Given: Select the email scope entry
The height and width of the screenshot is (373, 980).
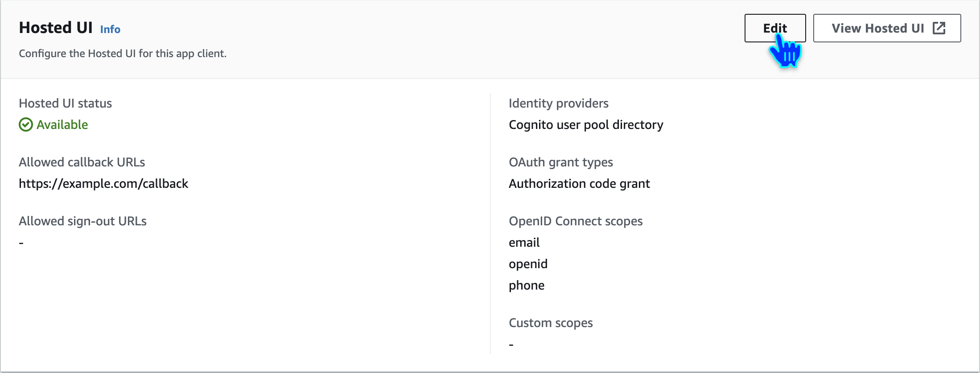Looking at the screenshot, I should (524, 243).
